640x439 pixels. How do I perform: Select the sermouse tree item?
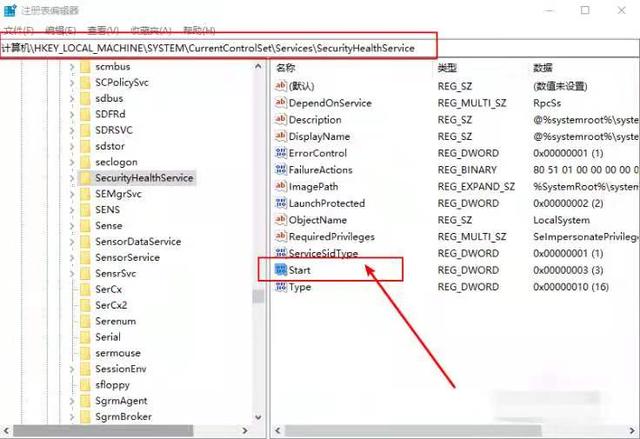(118, 353)
